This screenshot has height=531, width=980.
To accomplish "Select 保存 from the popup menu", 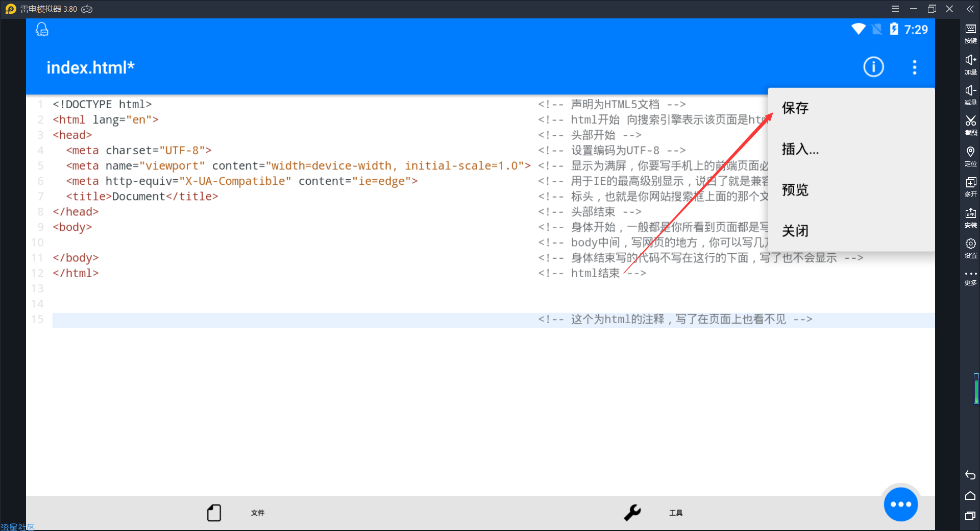I will (x=851, y=108).
